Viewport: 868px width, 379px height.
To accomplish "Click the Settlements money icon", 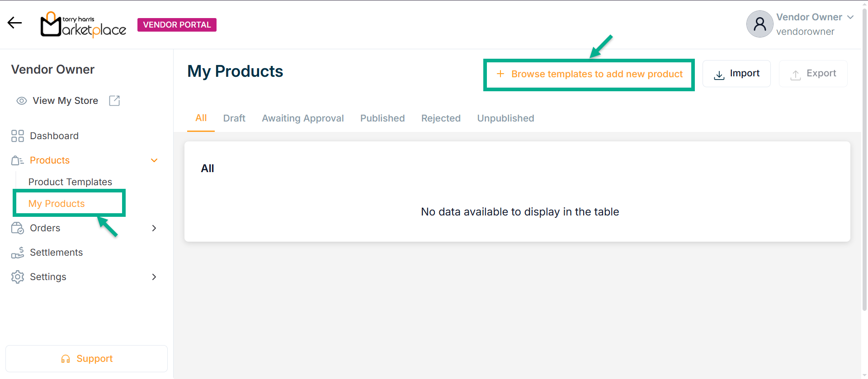I will point(18,253).
